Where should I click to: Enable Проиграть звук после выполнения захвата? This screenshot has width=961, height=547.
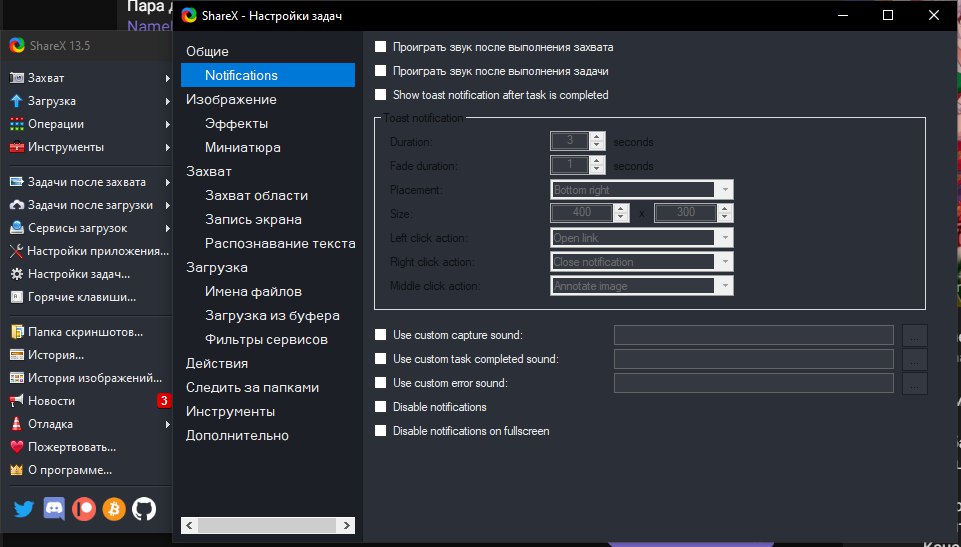(381, 47)
